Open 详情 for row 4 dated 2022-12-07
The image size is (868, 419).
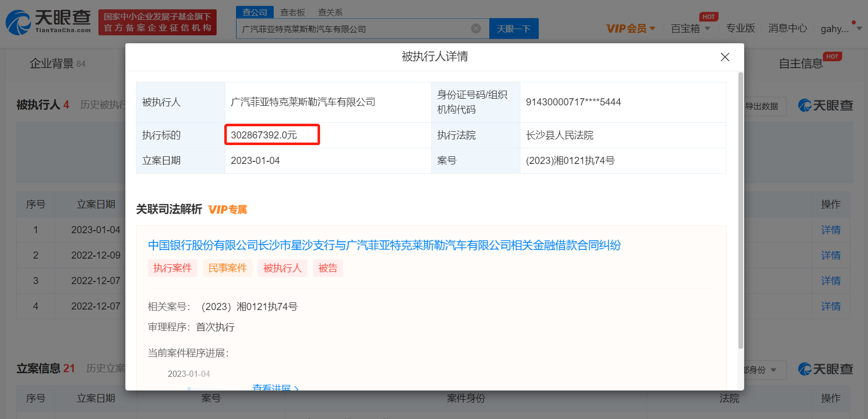pyautogui.click(x=831, y=306)
